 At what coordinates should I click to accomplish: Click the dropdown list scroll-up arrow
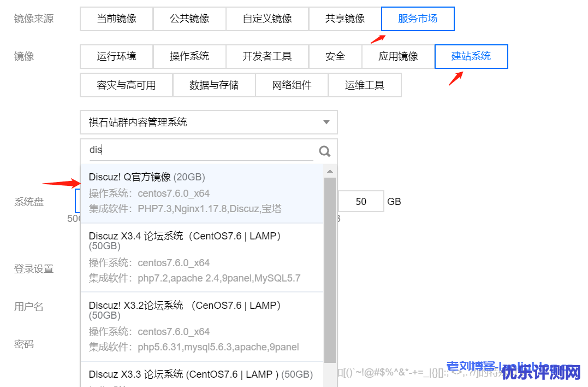[330, 172]
